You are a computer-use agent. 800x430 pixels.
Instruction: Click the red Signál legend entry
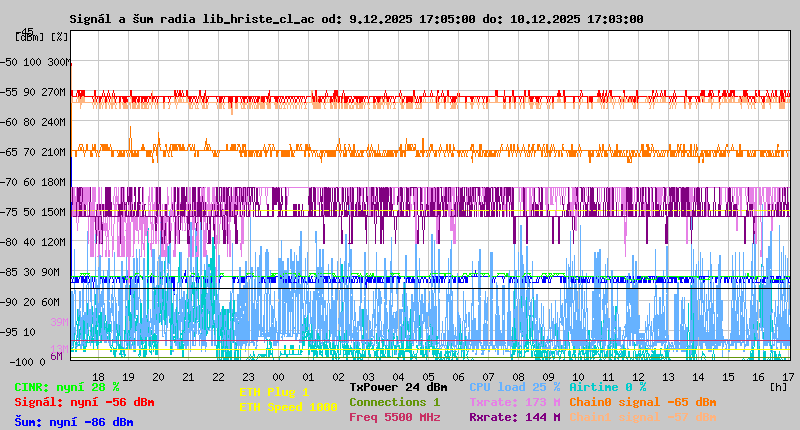click(x=84, y=402)
